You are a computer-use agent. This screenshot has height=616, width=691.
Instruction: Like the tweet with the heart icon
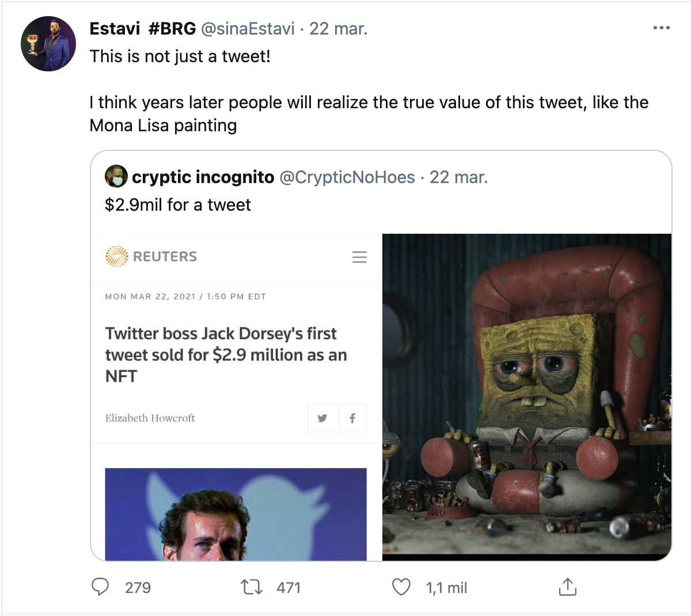tap(401, 587)
